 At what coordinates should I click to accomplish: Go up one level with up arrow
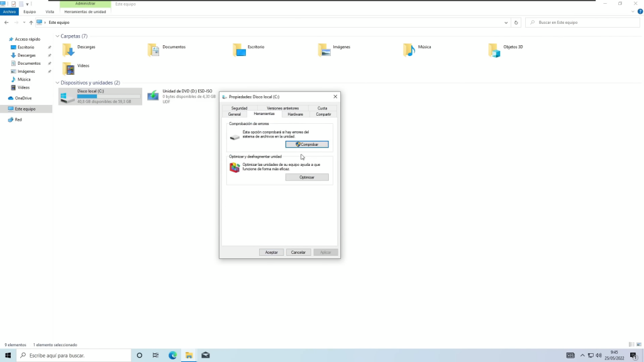coord(31,23)
